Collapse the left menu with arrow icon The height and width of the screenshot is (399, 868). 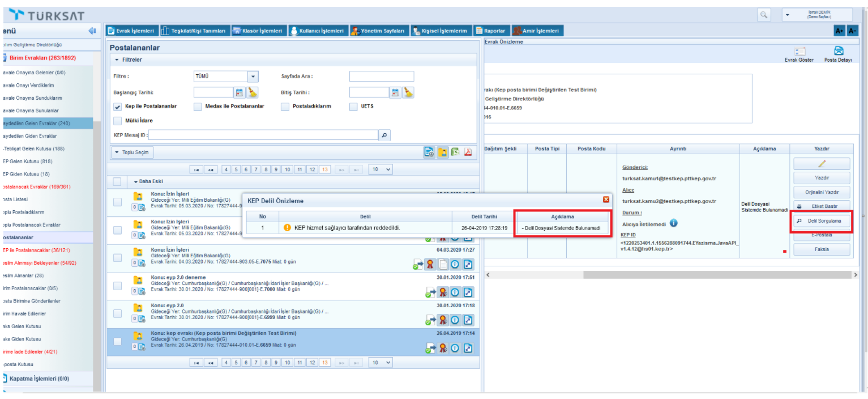click(x=92, y=31)
